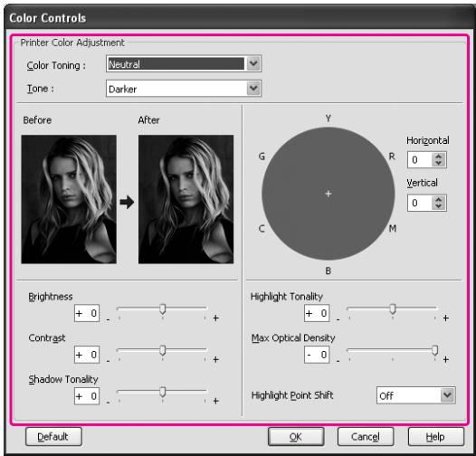Increase the Vertical value with up arrow
Screen dimensions: 476x456
click(x=438, y=199)
